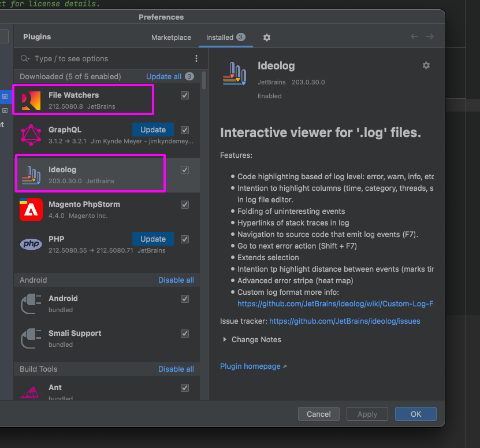
Task: Click Update button for GraphQL
Action: pos(153,129)
